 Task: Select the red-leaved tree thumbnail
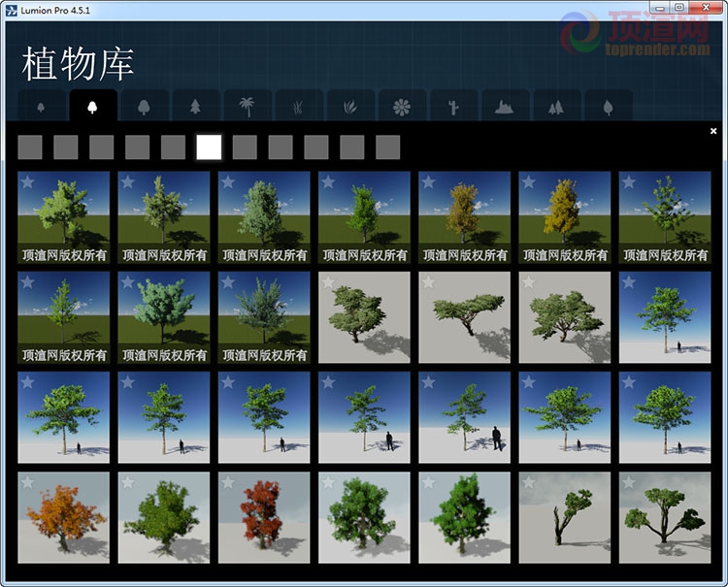[x=264, y=517]
